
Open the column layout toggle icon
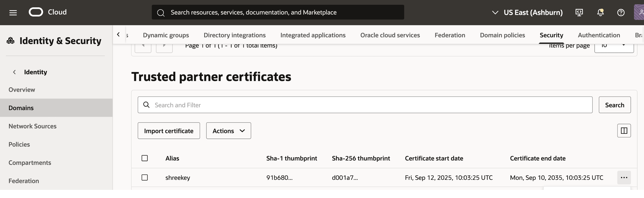pos(624,131)
